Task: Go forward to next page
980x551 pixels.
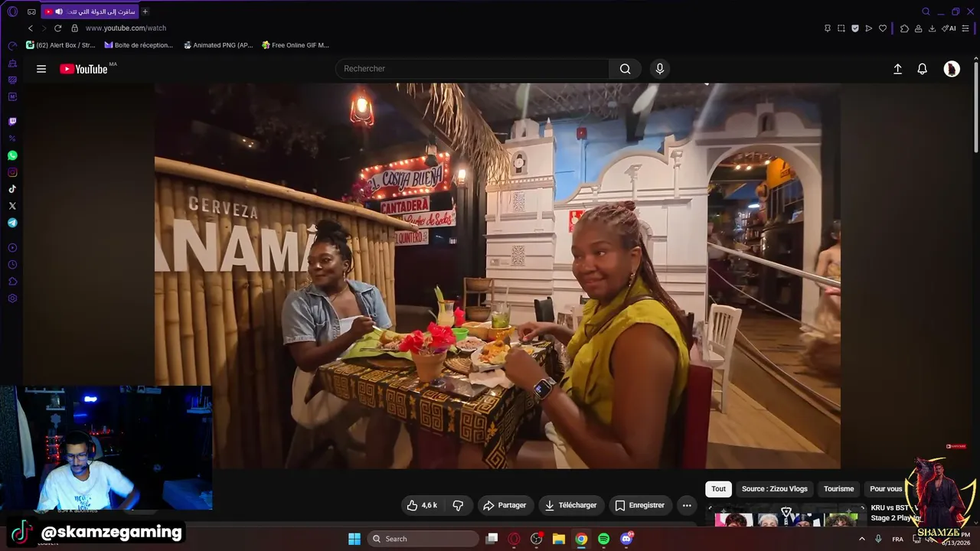Action: click(44, 28)
